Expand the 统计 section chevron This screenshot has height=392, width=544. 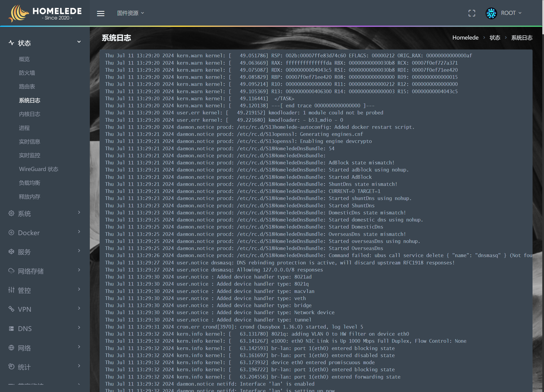[x=79, y=366]
